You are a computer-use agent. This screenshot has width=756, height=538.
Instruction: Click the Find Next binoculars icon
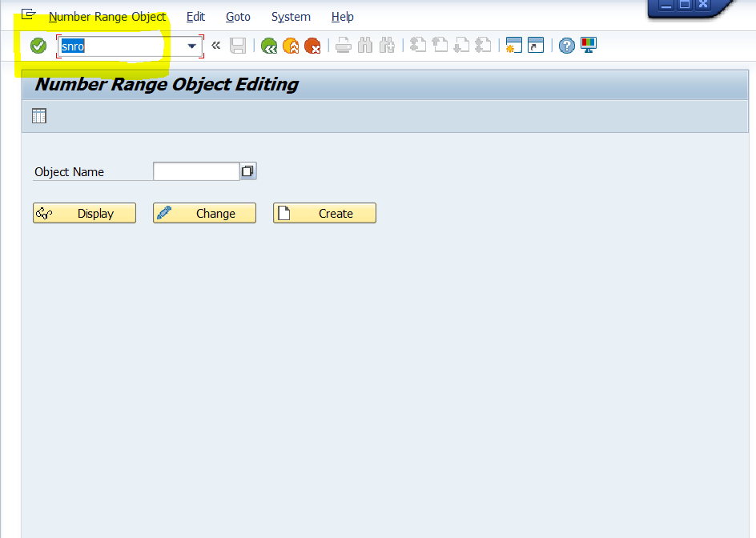pos(387,46)
